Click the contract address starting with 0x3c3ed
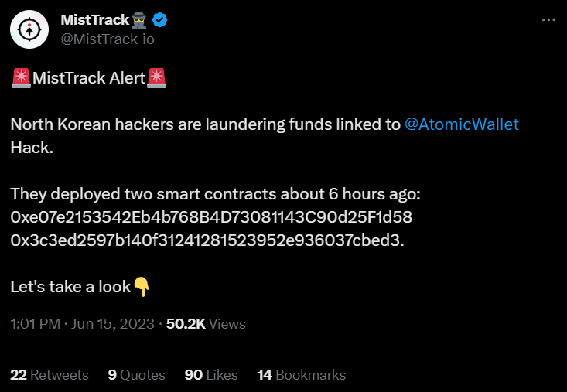Image resolution: width=567 pixels, height=392 pixels. click(x=207, y=240)
